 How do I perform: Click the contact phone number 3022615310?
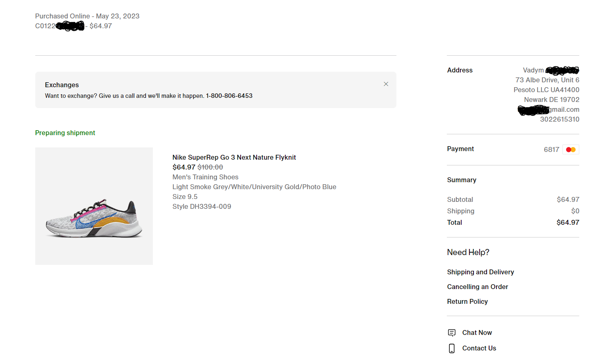560,119
